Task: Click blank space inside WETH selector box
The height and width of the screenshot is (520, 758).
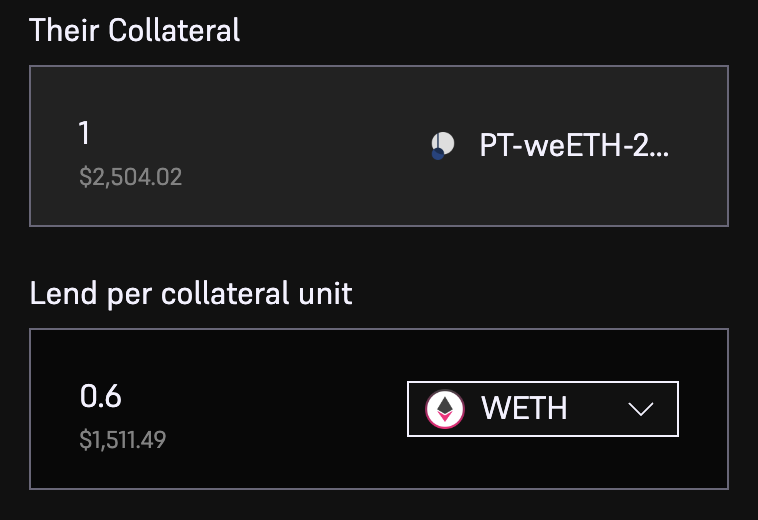Action: (597, 409)
